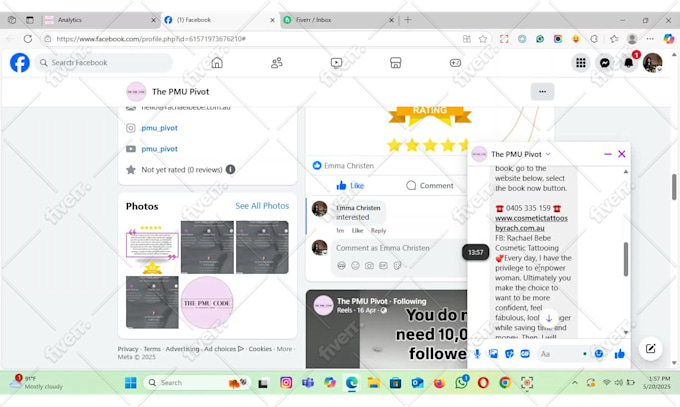Open Messenger icon in top bar
Viewport: 680px width, 407px height.
pyautogui.click(x=605, y=63)
